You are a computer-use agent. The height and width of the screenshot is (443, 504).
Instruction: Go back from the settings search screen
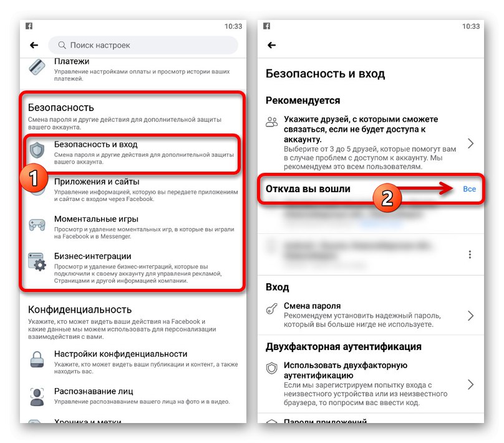point(34,46)
